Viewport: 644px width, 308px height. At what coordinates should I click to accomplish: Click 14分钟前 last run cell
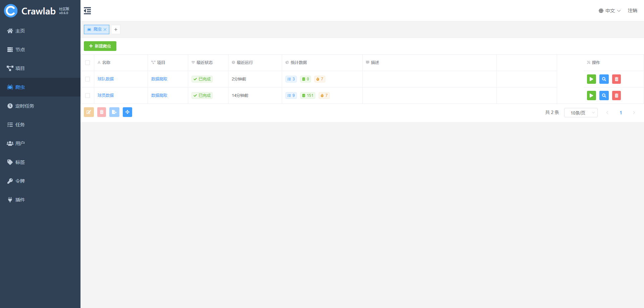[240, 96]
